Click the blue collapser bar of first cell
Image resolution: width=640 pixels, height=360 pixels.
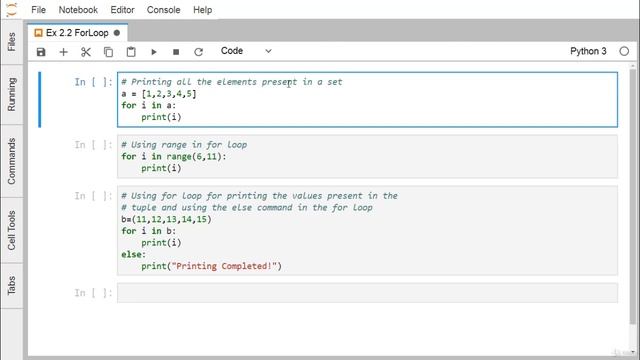coord(40,100)
